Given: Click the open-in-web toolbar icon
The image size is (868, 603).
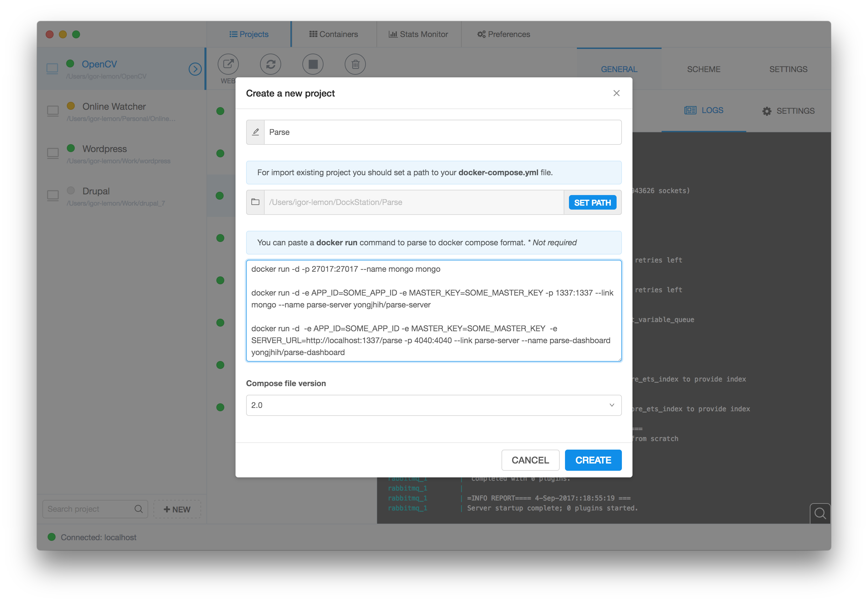Looking at the screenshot, I should tap(228, 64).
